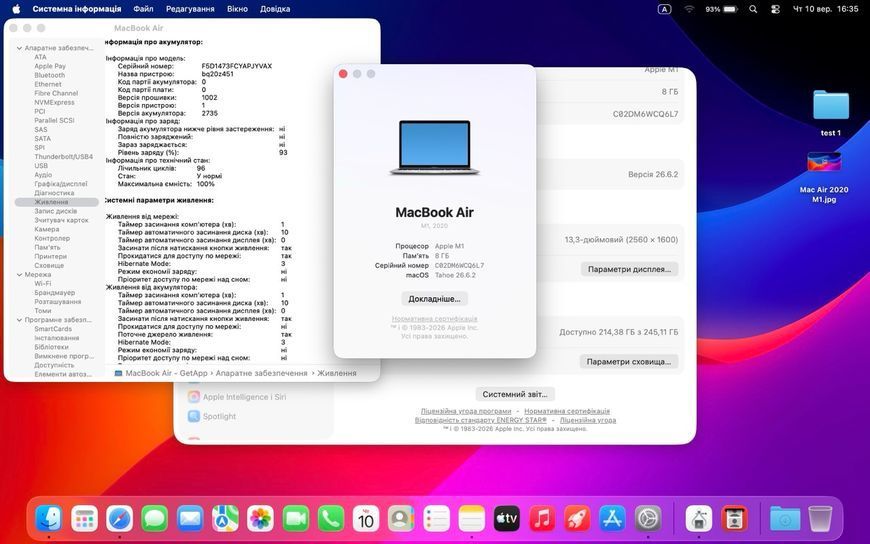Open the Messages app in the Dock

[x=155, y=520]
